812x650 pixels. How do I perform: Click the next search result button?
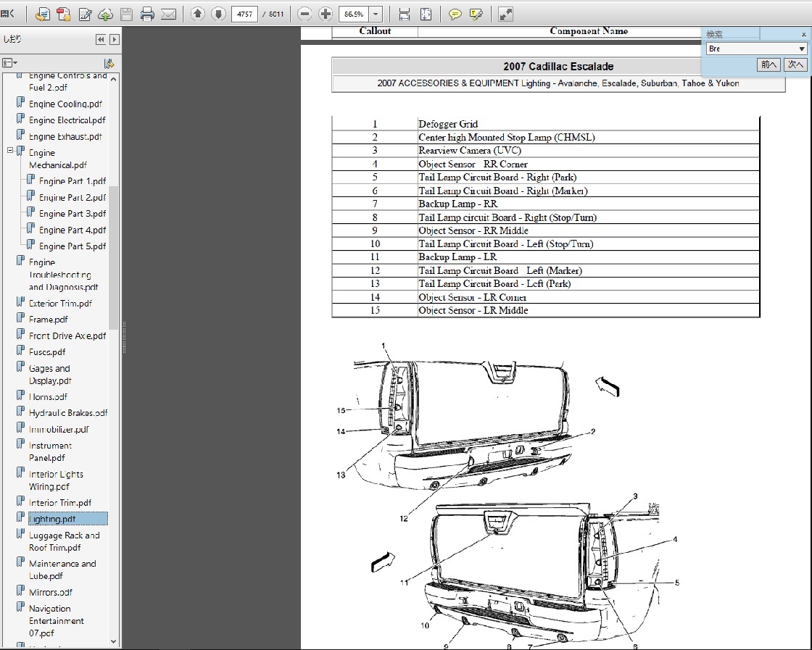795,64
